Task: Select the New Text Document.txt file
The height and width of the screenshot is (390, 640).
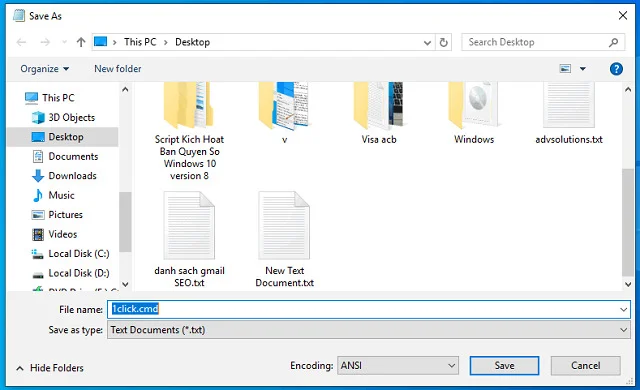Action: tap(284, 239)
